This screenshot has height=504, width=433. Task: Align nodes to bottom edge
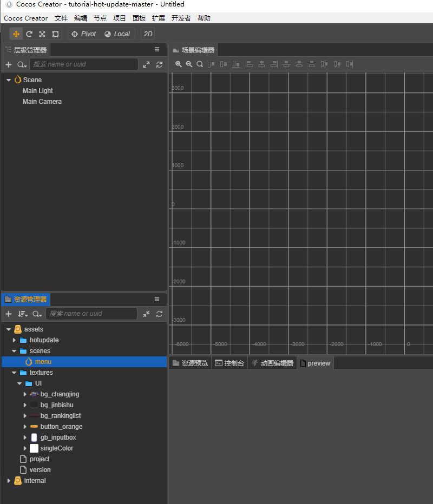point(236,64)
